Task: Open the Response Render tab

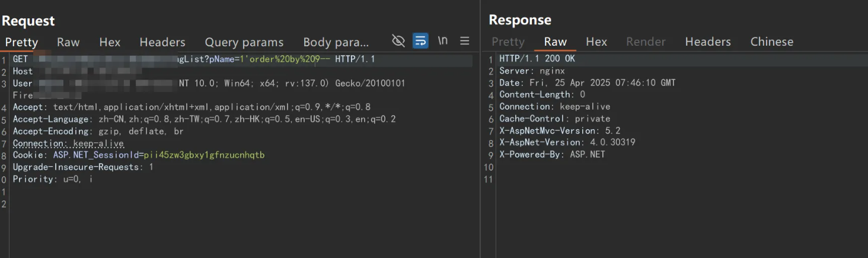Action: pyautogui.click(x=646, y=42)
